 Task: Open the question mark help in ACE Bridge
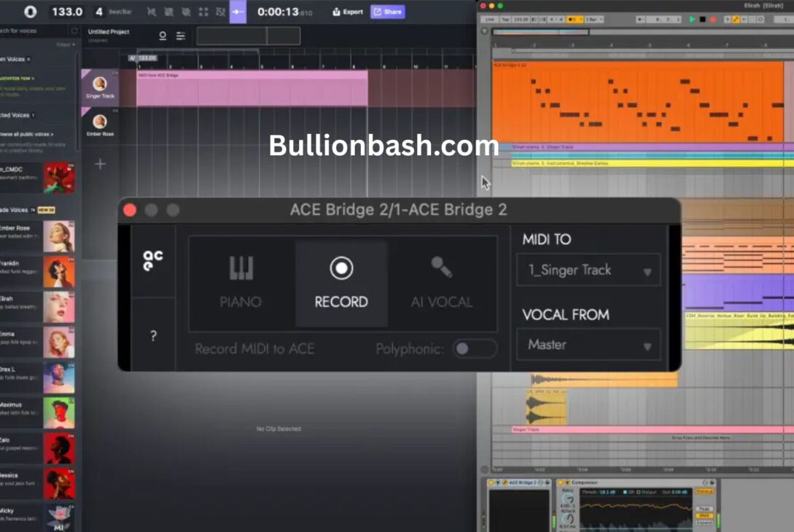[x=153, y=336]
